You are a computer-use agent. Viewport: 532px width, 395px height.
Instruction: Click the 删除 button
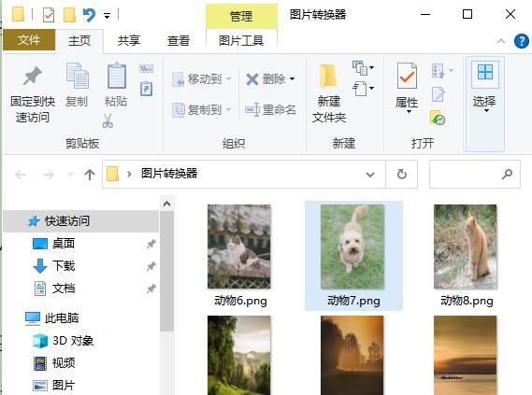[x=266, y=79]
